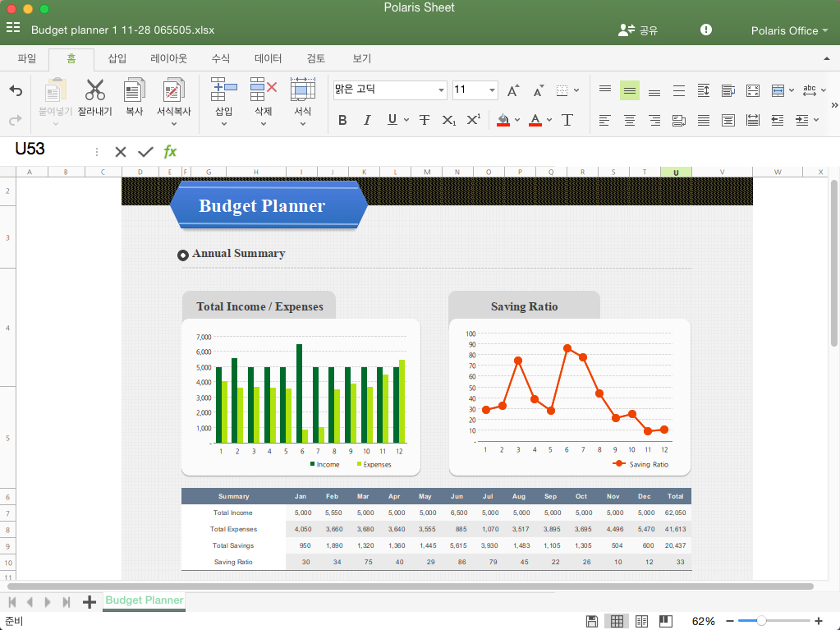
Task: Open the File tab (파일)
Action: tap(27, 58)
